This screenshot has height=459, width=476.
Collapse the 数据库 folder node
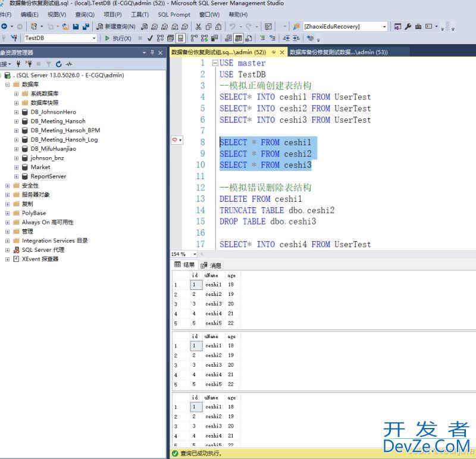(x=8, y=85)
